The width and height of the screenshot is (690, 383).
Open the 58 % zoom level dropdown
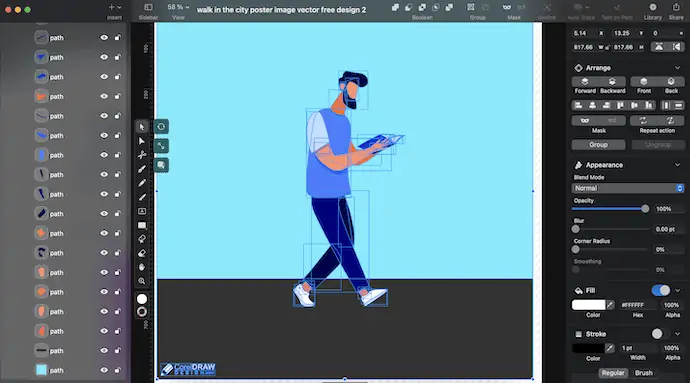[x=178, y=7]
